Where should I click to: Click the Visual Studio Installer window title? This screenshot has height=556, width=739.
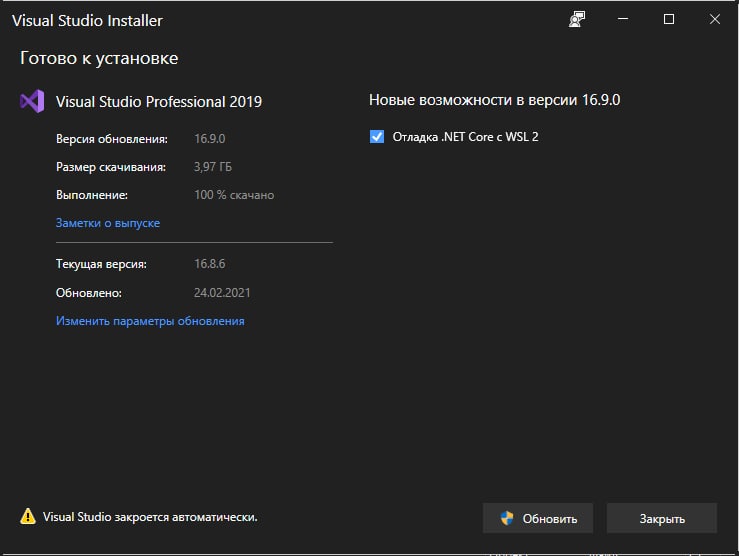pos(87,21)
